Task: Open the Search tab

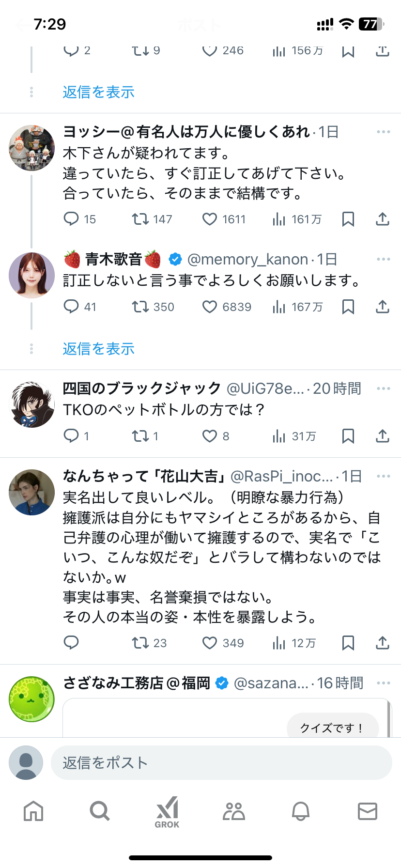Action: (100, 811)
